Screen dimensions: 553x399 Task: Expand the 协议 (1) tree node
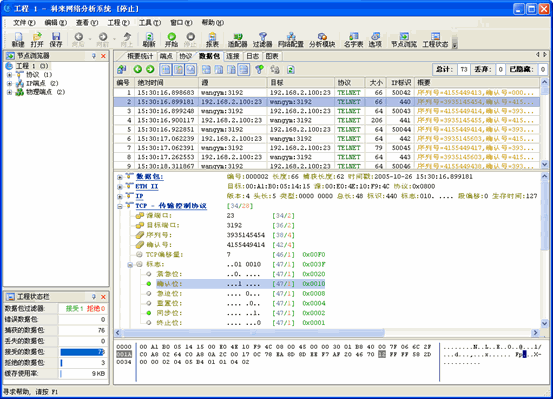coord(10,75)
